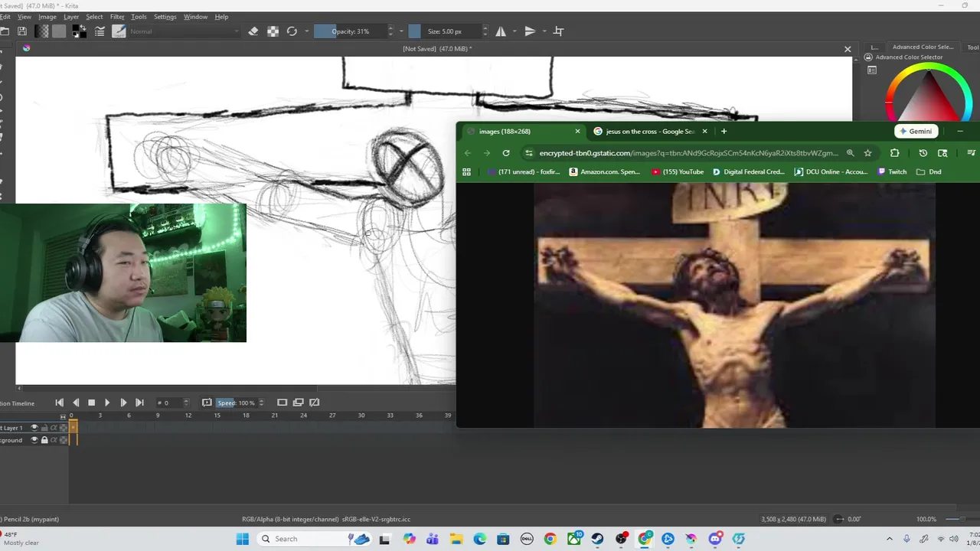980x551 pixels.
Task: Open the Window menu in Krita
Action: 195,17
